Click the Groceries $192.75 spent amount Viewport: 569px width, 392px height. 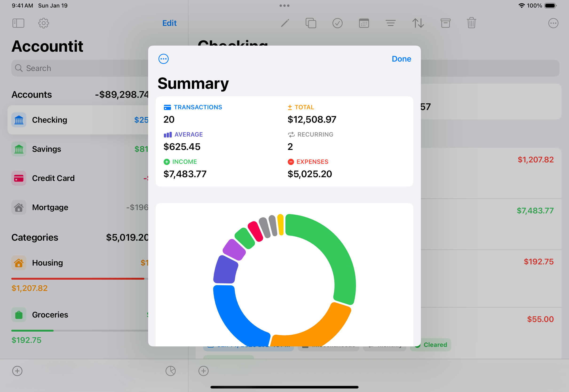click(x=27, y=340)
